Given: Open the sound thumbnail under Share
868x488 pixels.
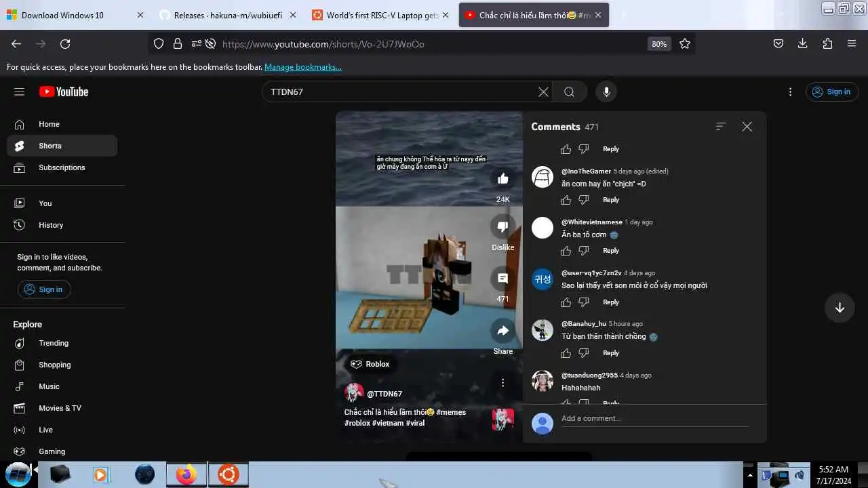Looking at the screenshot, I should pyautogui.click(x=502, y=420).
